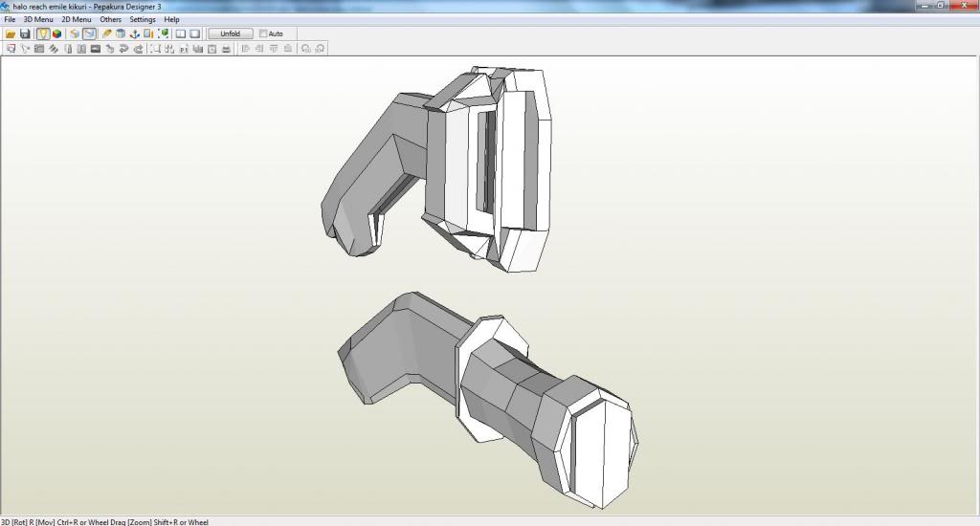Click the greyed undo circular arrow icon
980x526 pixels.
305,49
